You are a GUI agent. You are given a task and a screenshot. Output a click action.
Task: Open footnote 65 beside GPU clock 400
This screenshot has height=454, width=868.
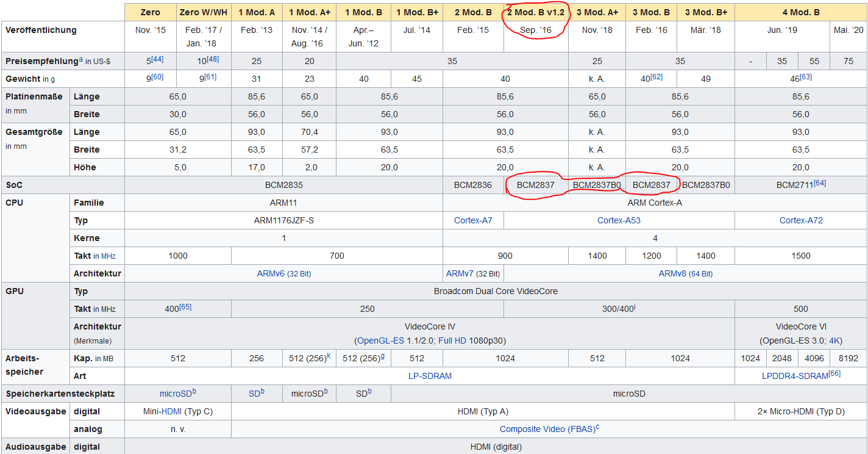pos(185,307)
